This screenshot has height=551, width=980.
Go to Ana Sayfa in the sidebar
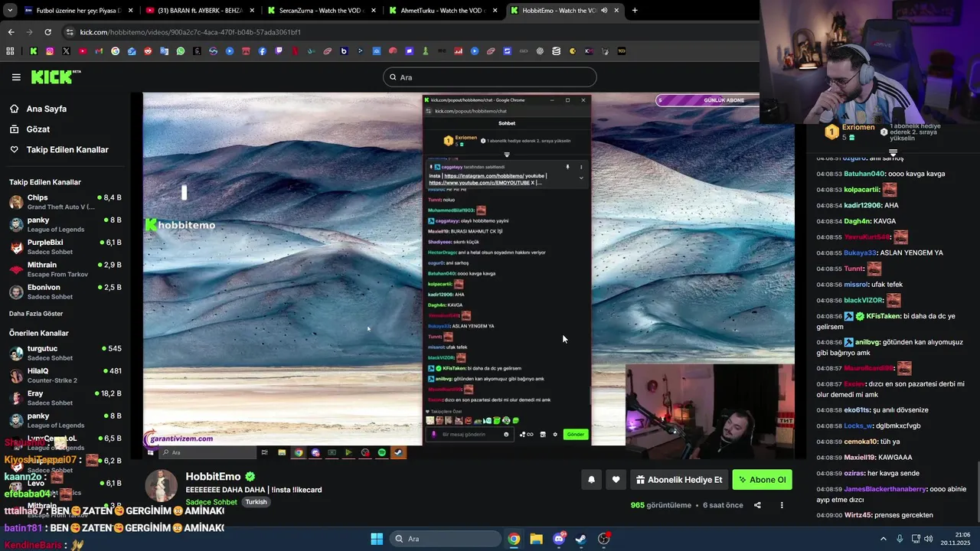coord(47,109)
